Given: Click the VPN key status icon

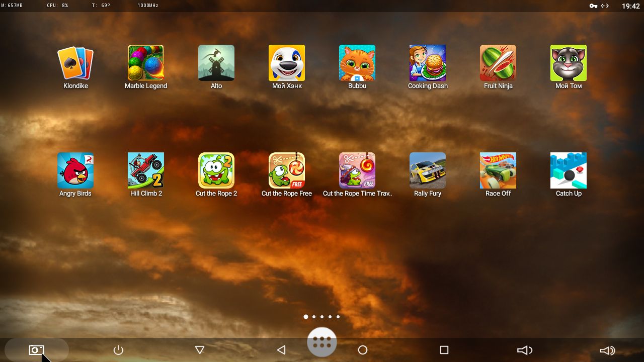Looking at the screenshot, I should [594, 6].
